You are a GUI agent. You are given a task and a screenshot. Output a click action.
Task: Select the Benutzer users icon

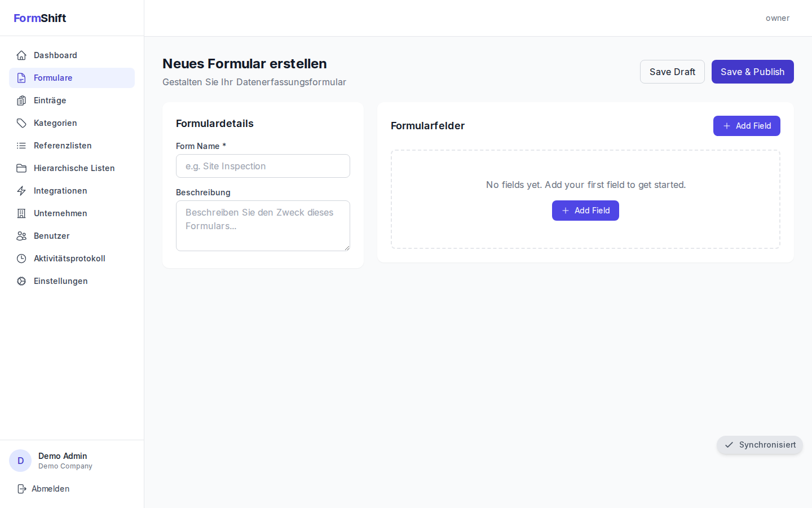(x=21, y=235)
